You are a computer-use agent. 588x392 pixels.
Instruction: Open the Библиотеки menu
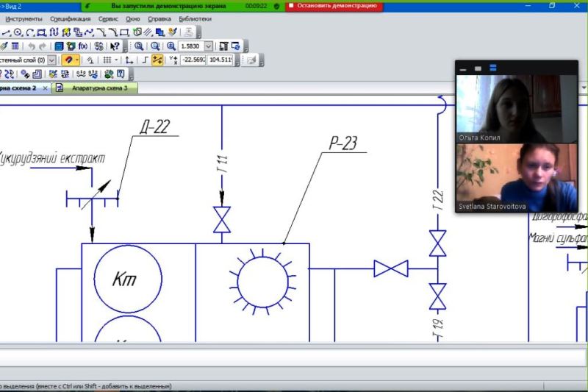tap(195, 18)
